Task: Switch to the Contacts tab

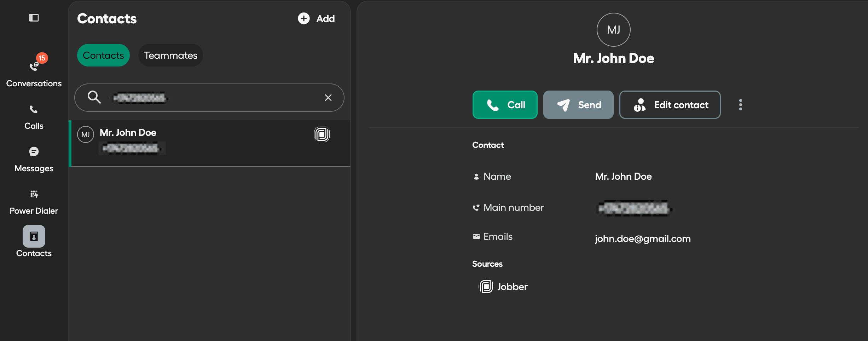Action: click(103, 55)
